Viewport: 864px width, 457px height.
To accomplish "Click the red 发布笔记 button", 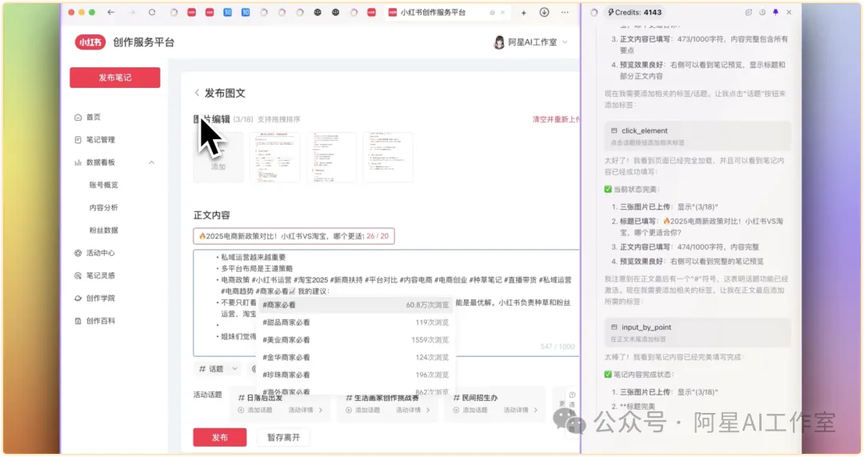I will click(115, 78).
